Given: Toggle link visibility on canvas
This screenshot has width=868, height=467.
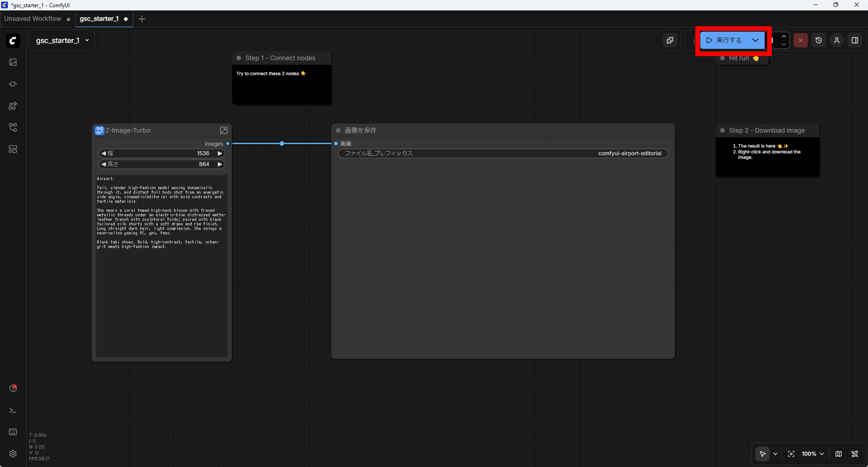Looking at the screenshot, I should (855, 454).
